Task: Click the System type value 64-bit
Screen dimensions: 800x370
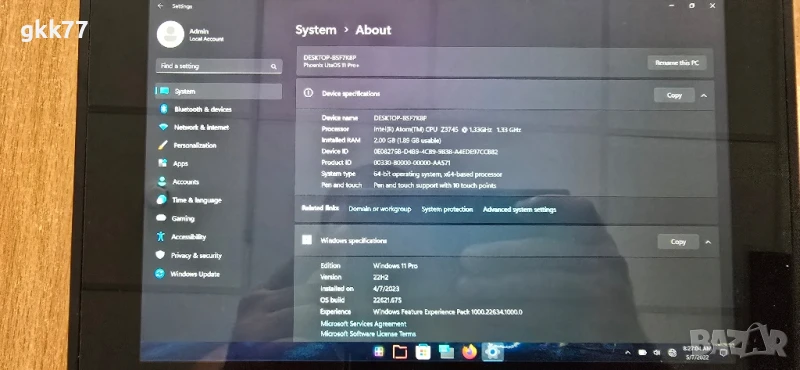Action: tap(438, 174)
